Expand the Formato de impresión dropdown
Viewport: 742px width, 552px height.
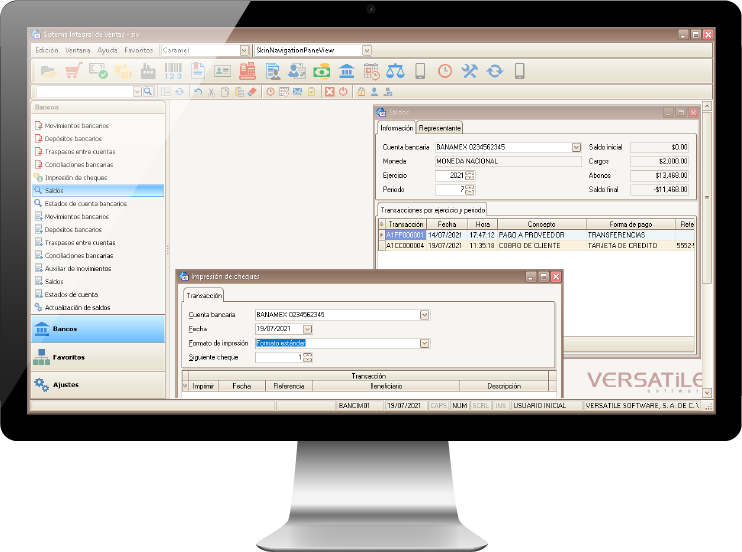tap(424, 343)
